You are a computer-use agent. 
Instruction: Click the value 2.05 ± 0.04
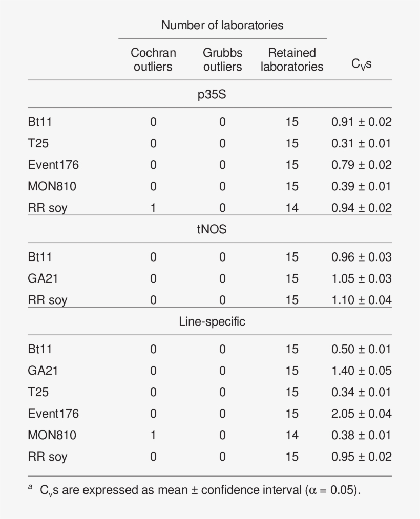(x=361, y=414)
